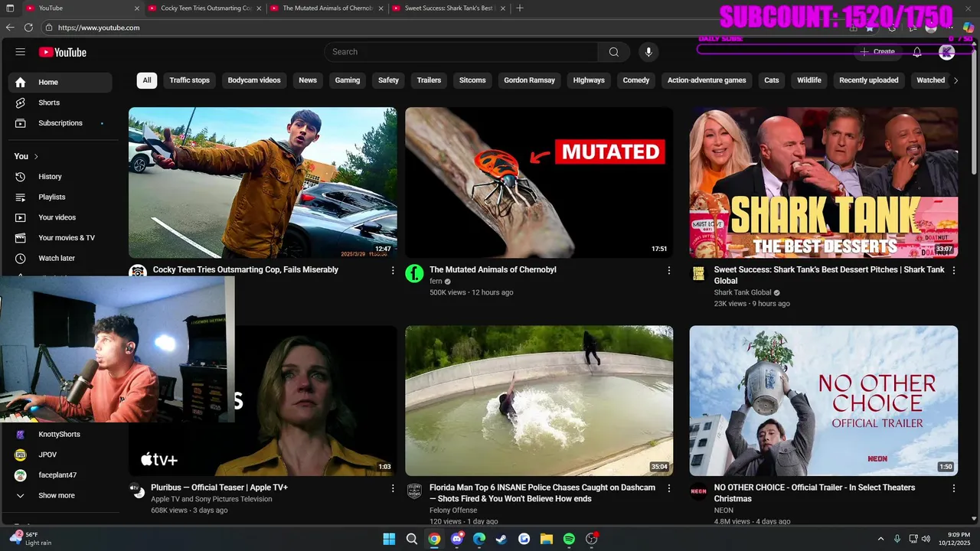
Task: Open the fern channel avatar
Action: point(414,273)
